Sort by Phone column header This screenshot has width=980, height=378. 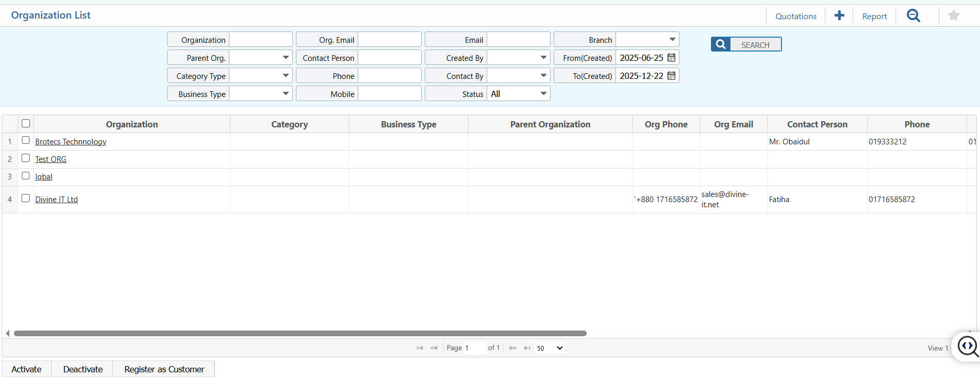coord(917,124)
